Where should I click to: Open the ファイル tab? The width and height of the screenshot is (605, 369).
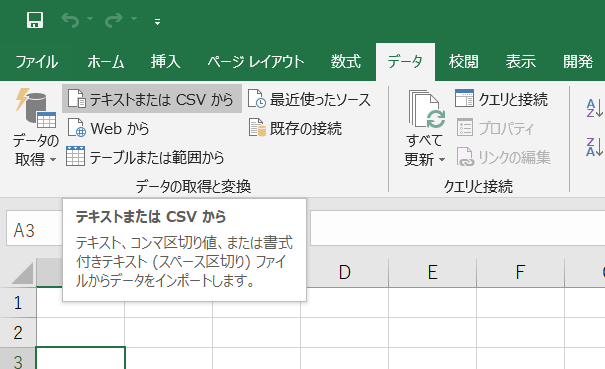[x=37, y=62]
